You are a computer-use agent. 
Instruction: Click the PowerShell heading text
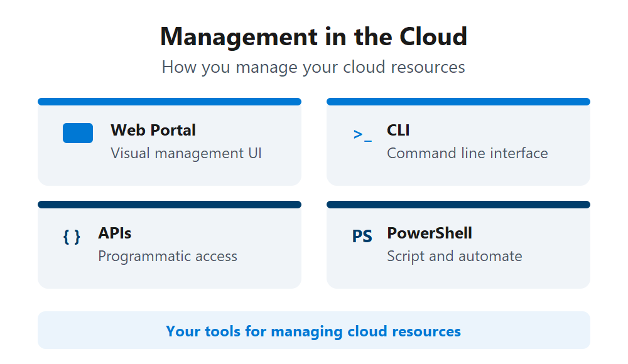point(430,233)
